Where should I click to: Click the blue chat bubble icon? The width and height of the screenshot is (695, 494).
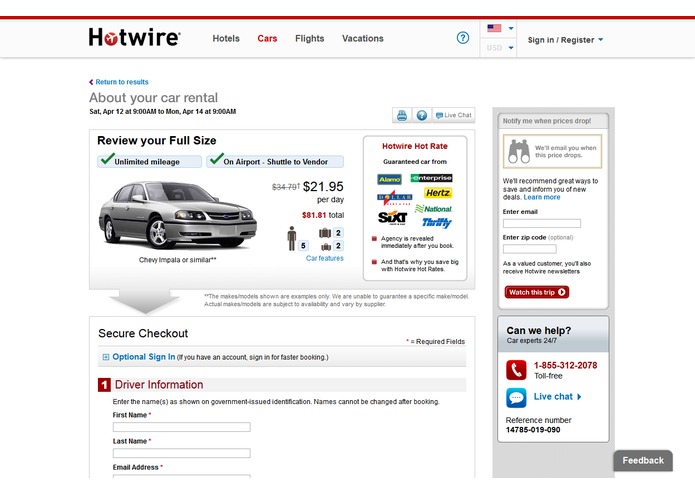516,398
